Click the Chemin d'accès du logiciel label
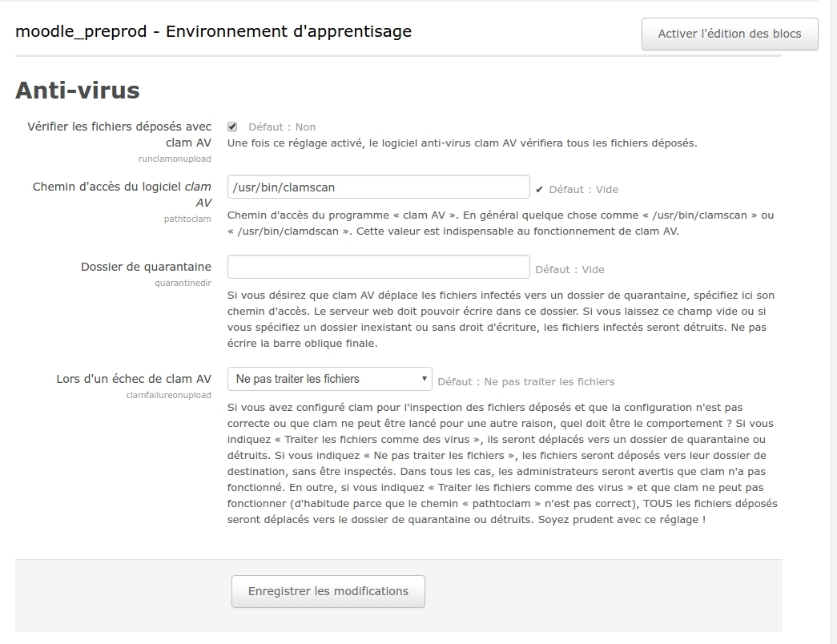Image resolution: width=837 pixels, height=644 pixels. (x=122, y=195)
